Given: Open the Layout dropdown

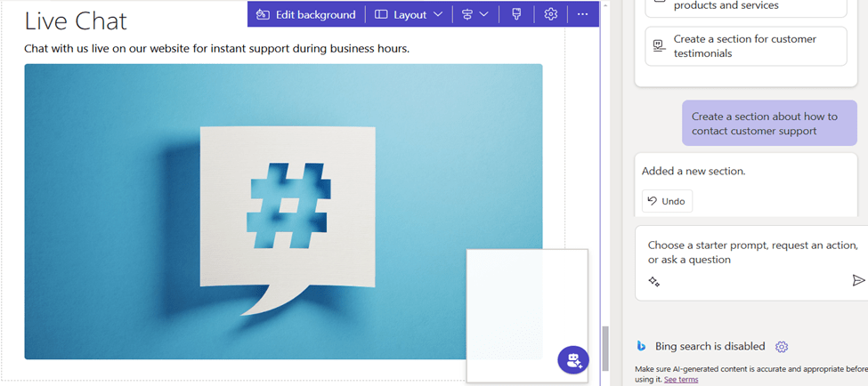Looking at the screenshot, I should [x=408, y=14].
